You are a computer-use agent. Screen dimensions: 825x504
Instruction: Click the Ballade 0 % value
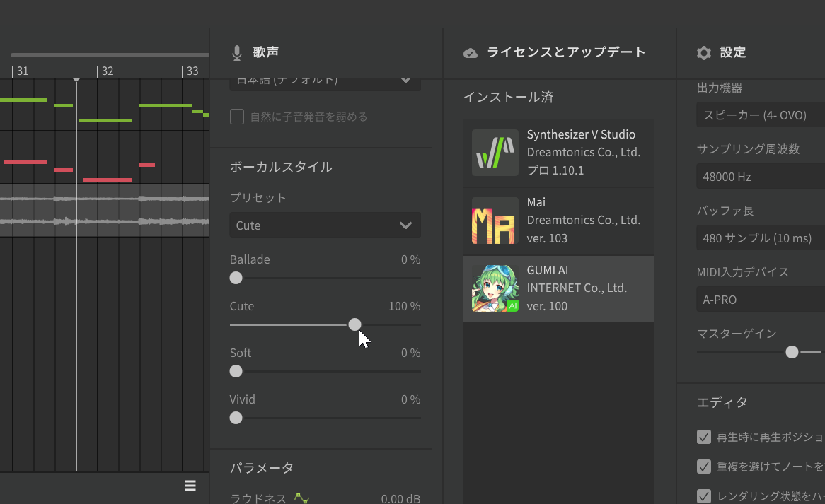[x=410, y=259]
